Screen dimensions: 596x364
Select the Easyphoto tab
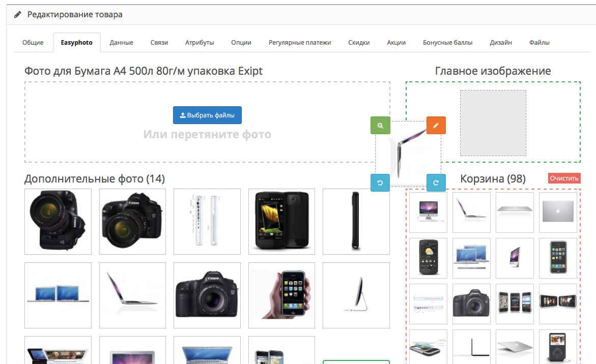click(x=76, y=43)
